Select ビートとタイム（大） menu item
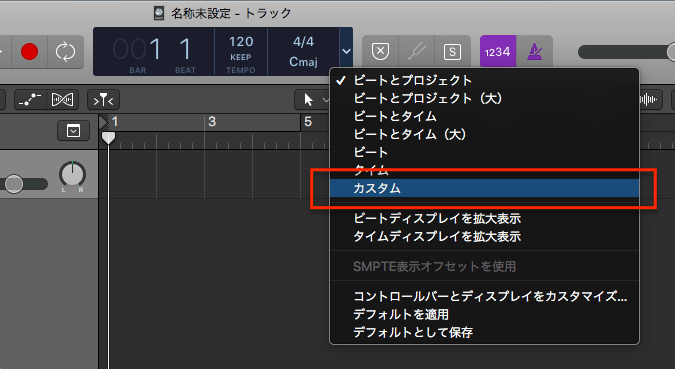 coord(484,135)
